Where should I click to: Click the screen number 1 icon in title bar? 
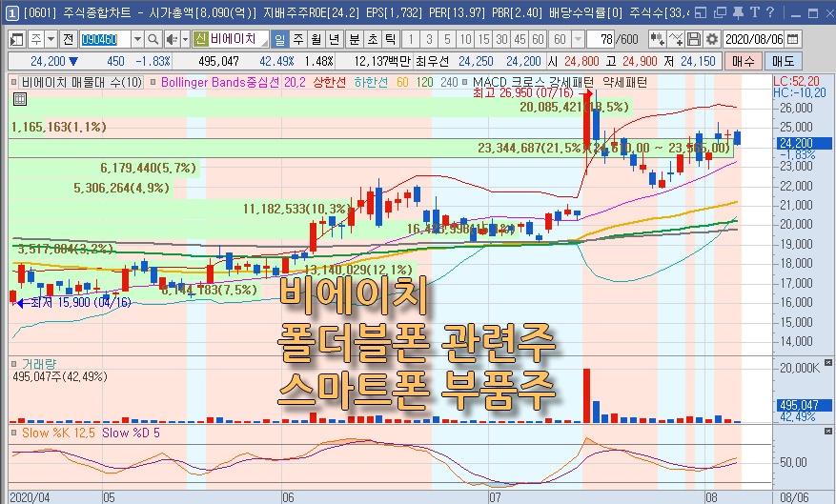click(12, 12)
